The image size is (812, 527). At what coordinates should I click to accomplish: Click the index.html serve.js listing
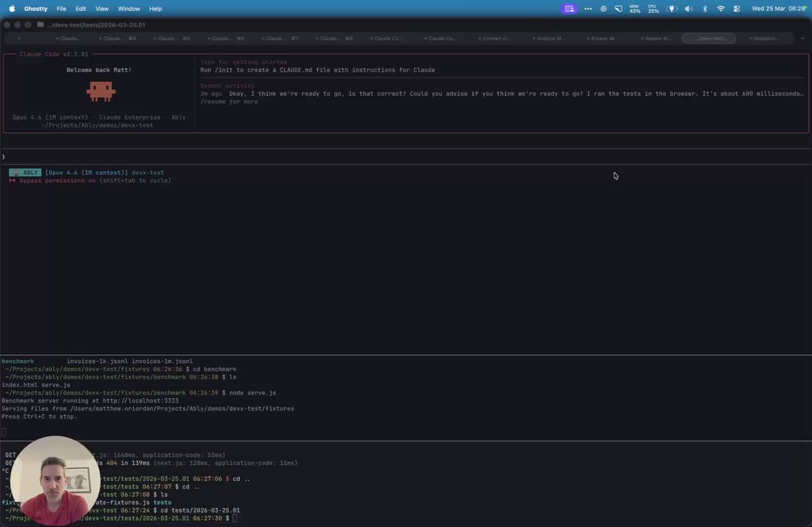(36, 385)
